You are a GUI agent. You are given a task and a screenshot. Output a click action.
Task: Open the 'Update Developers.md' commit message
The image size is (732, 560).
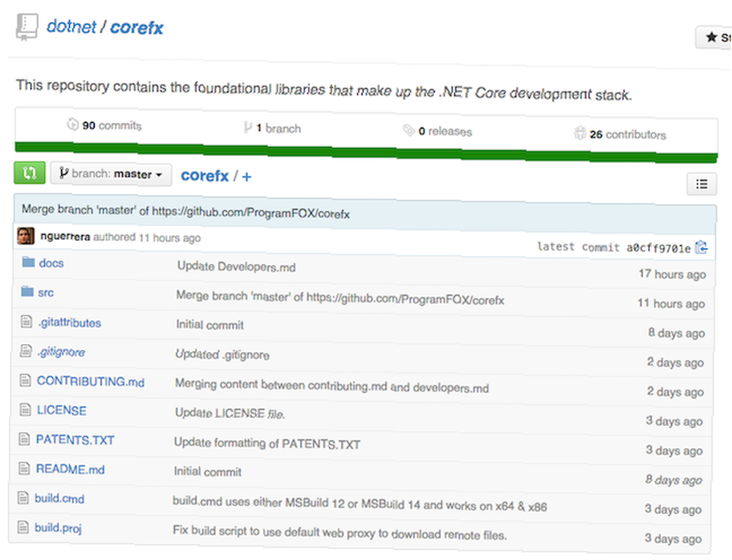[x=236, y=266]
